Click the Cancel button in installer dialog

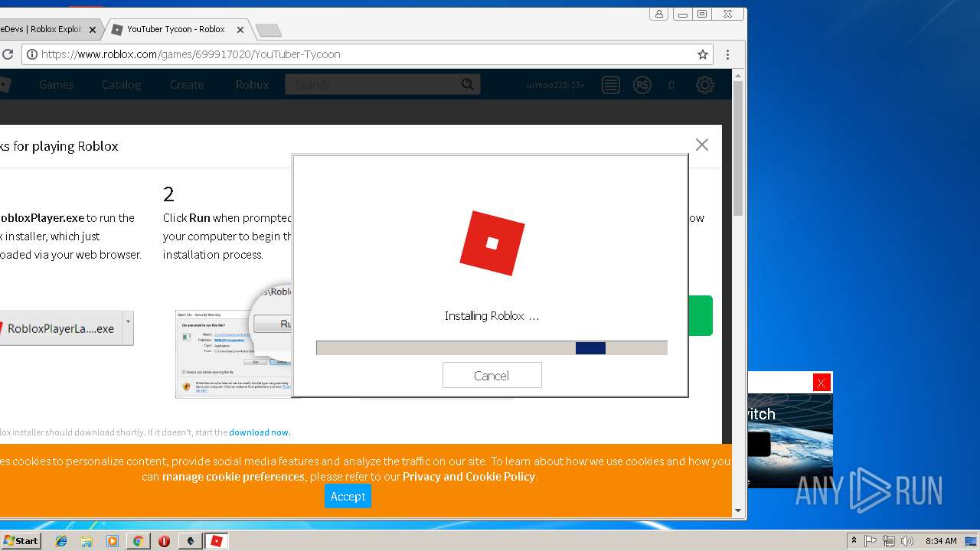tap(492, 375)
